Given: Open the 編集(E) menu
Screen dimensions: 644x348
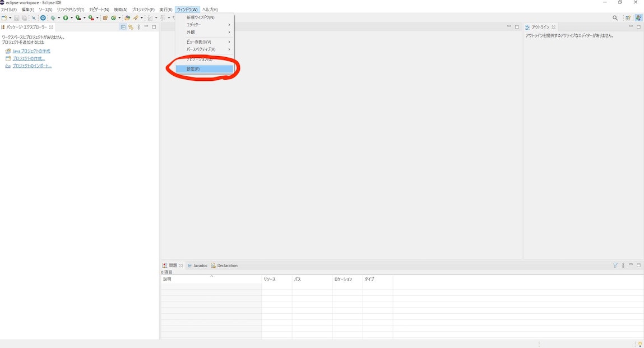Looking at the screenshot, I should (x=27, y=10).
